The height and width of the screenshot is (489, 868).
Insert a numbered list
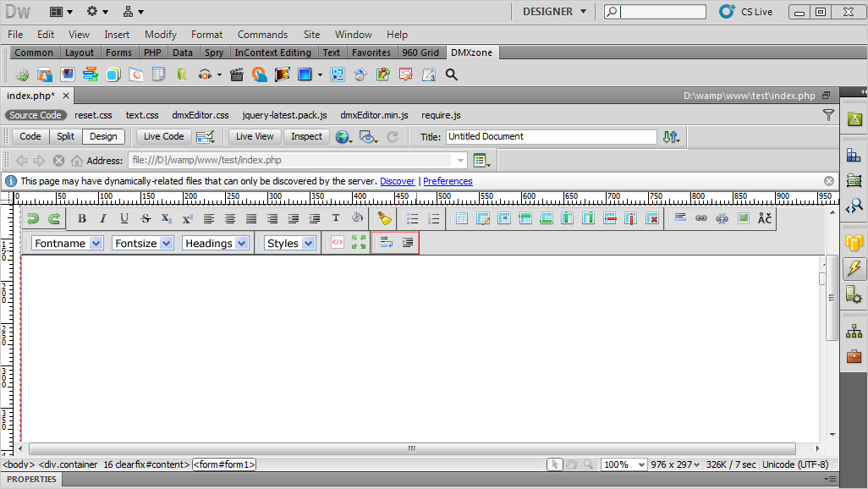pyautogui.click(x=433, y=219)
